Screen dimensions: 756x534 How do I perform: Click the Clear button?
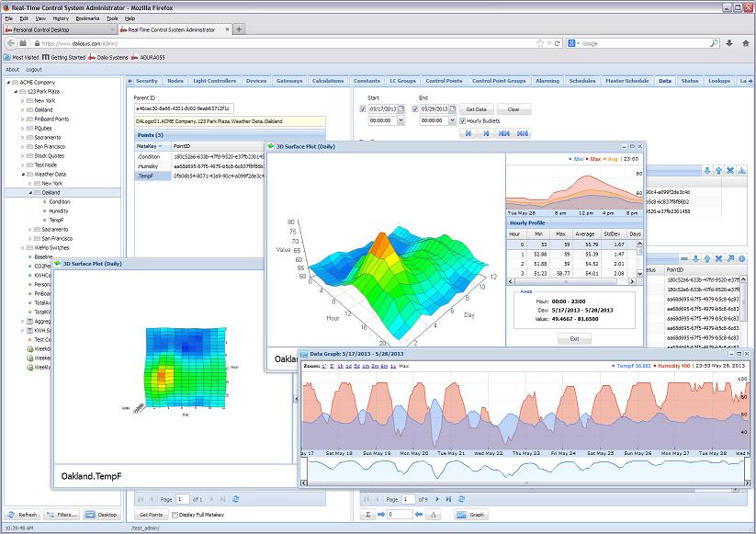point(513,109)
